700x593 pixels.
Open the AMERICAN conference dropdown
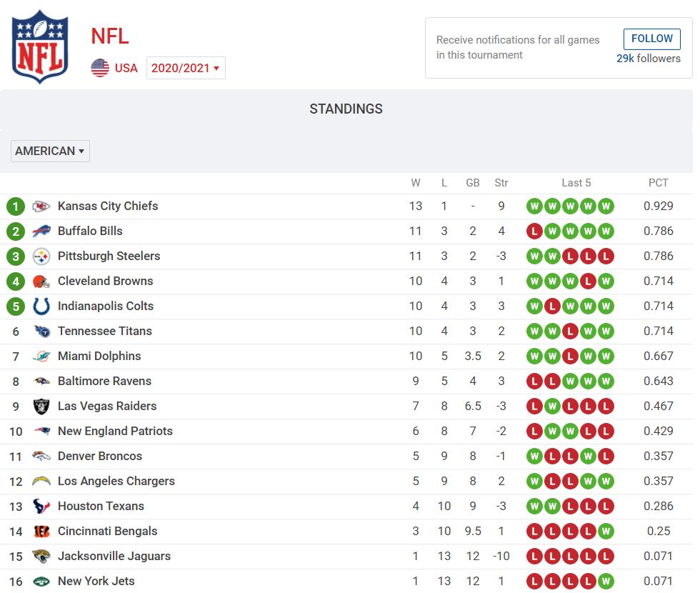point(50,151)
